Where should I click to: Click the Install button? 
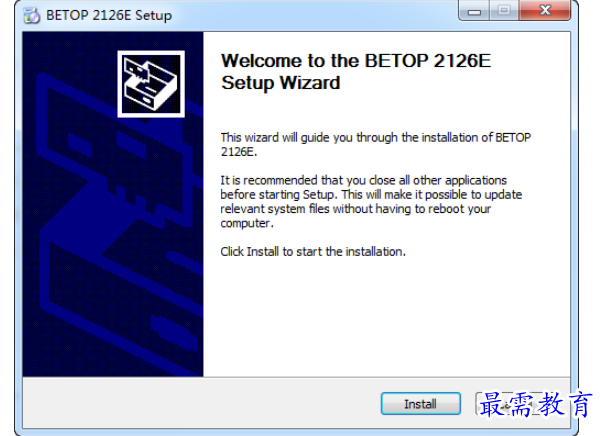click(x=420, y=403)
